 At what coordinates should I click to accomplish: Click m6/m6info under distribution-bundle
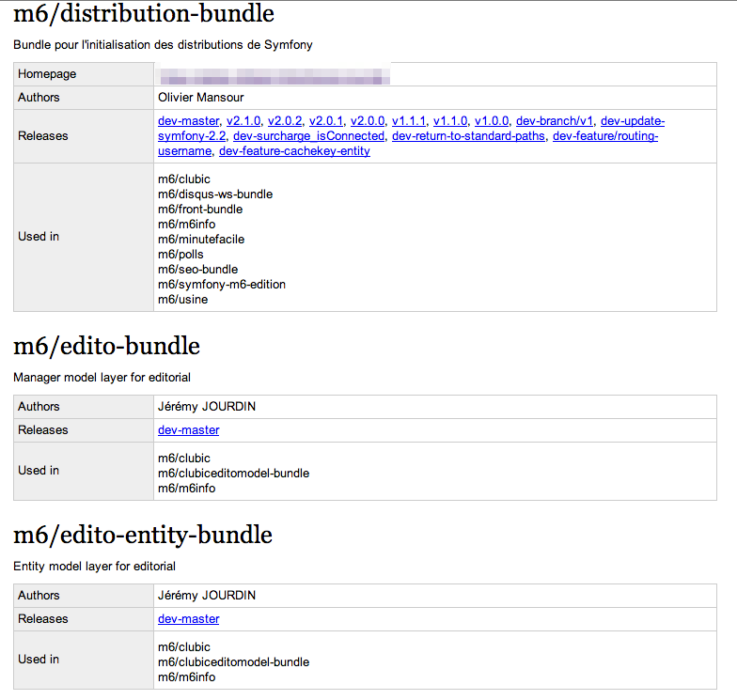click(x=186, y=224)
